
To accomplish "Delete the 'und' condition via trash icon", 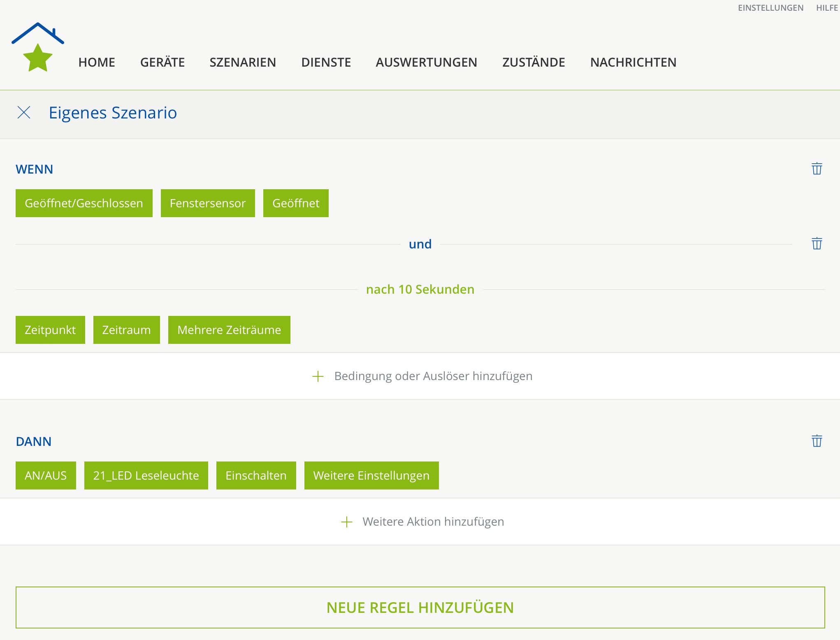I will click(x=817, y=243).
